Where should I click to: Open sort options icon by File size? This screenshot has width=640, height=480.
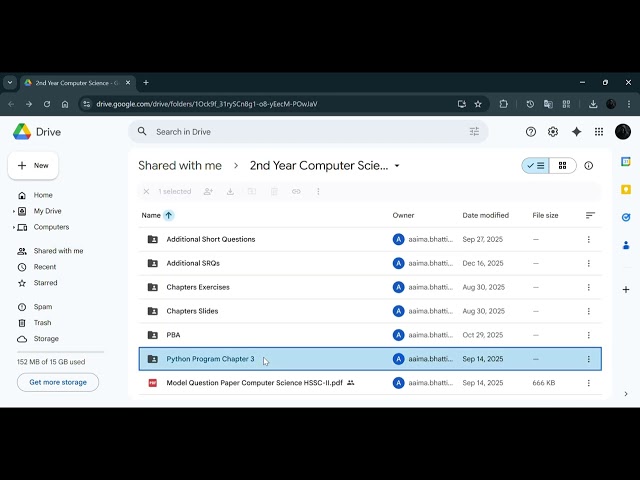tap(590, 216)
